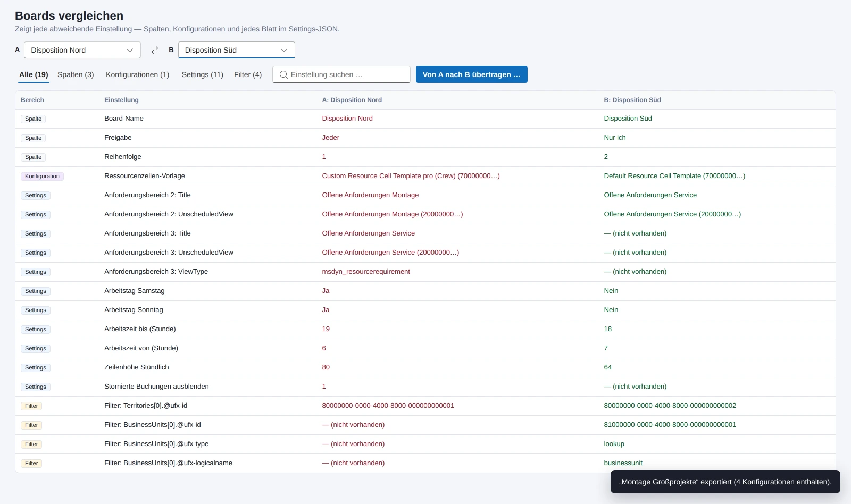Select Anforderungsbereich 2: UnscheduledView row
Screen dimensions: 851x504
point(425,214)
